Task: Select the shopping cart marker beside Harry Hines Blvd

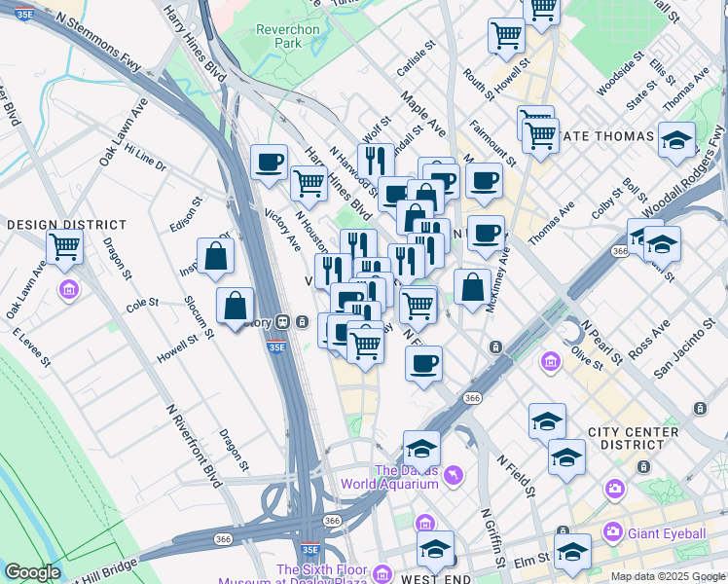Action: pyautogui.click(x=309, y=181)
